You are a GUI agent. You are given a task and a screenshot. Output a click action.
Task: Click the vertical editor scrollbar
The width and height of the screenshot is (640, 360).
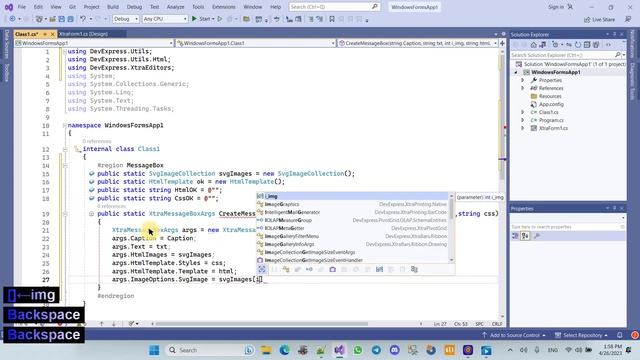point(502,184)
